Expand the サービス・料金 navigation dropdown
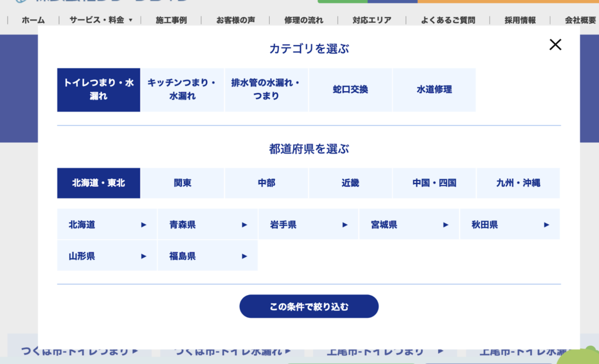 (x=101, y=20)
